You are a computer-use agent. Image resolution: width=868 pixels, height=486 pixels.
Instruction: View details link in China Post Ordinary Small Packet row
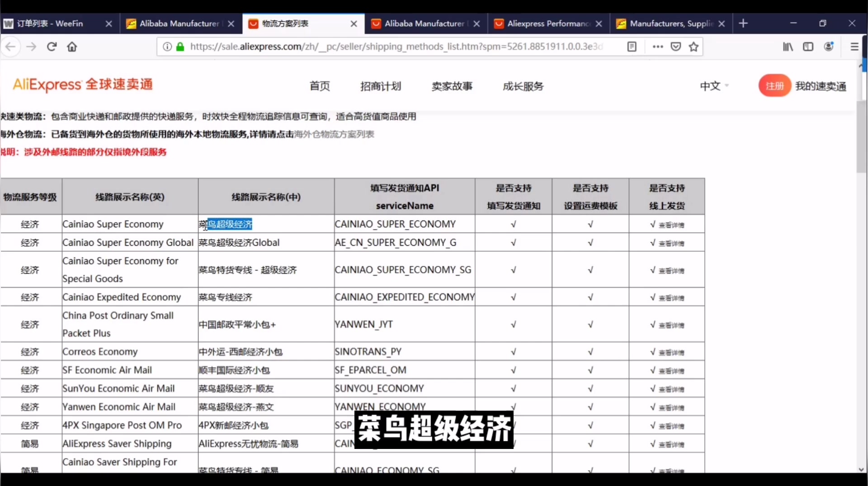coord(671,325)
